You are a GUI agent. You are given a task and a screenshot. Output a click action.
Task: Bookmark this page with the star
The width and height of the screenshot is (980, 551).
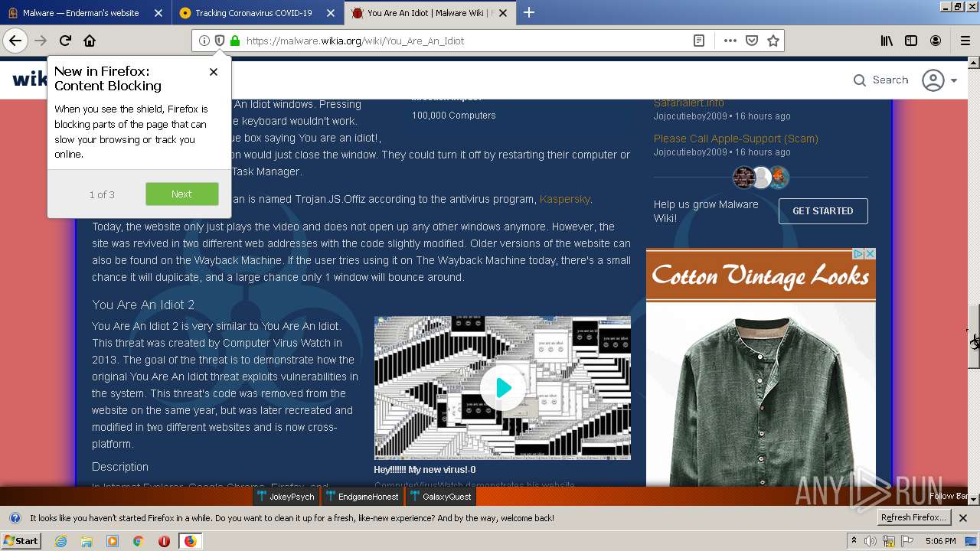[x=773, y=41]
